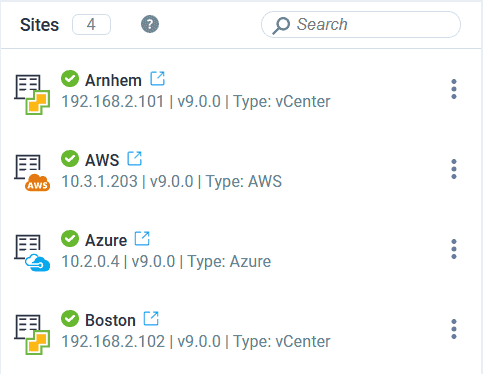Select the Boston site name
483x374 pixels.
click(x=110, y=320)
